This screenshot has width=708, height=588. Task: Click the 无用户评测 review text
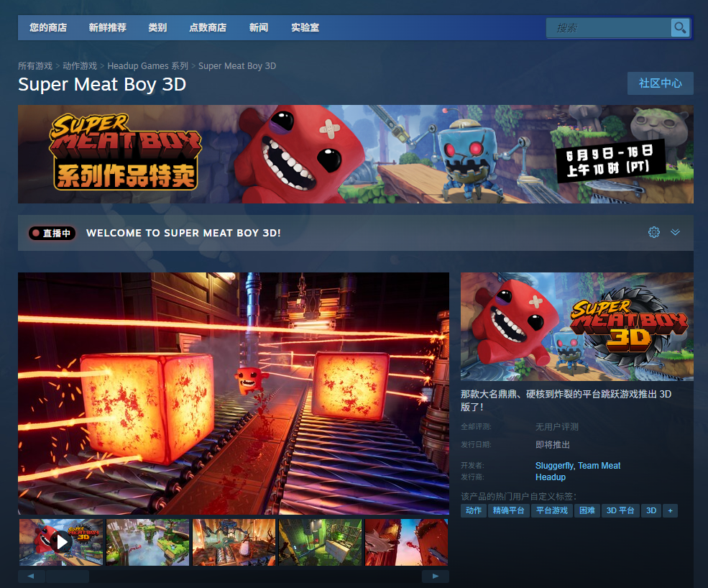[557, 427]
